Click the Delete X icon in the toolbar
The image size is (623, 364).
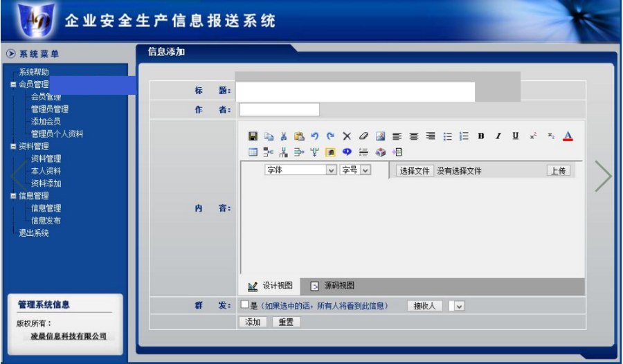pyautogui.click(x=347, y=136)
